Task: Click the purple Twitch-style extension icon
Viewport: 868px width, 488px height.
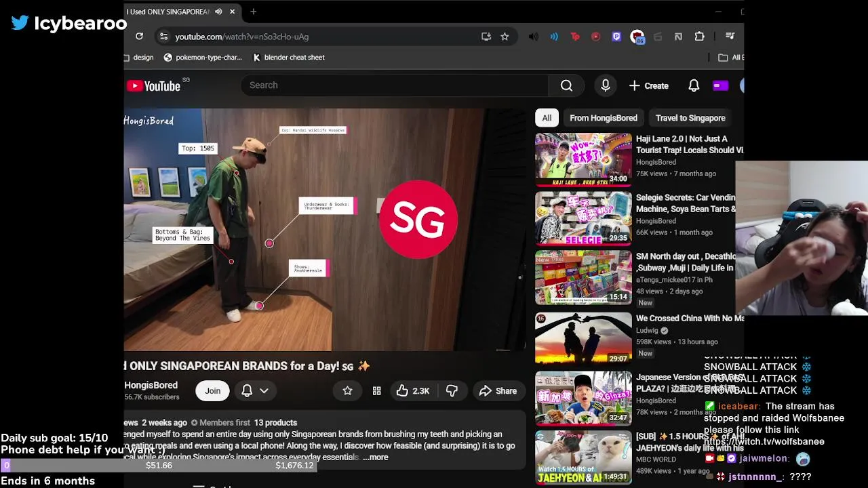Action: tap(616, 37)
